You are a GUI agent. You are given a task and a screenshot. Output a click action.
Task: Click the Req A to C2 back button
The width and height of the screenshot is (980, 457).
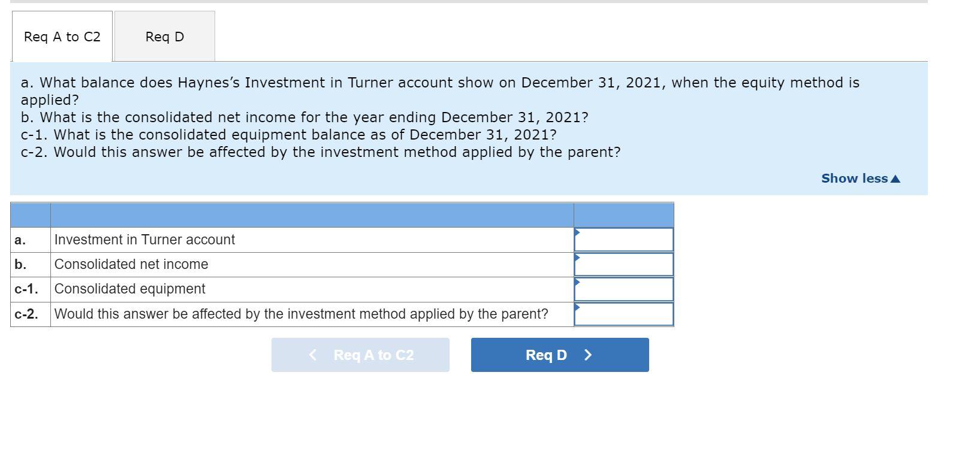point(360,355)
